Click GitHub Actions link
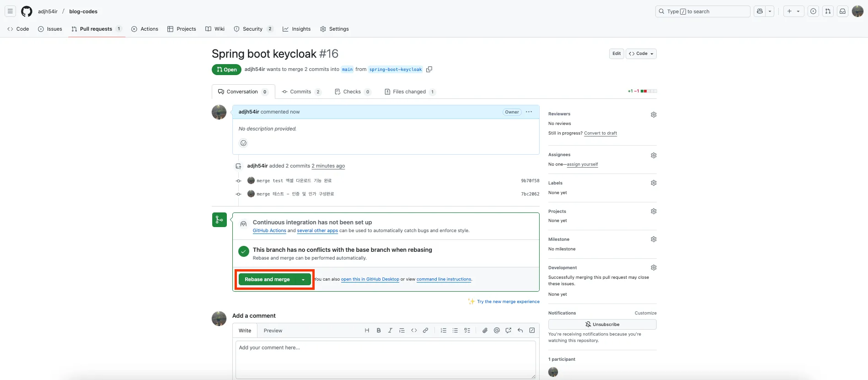Image resolution: width=868 pixels, height=380 pixels. pyautogui.click(x=269, y=231)
